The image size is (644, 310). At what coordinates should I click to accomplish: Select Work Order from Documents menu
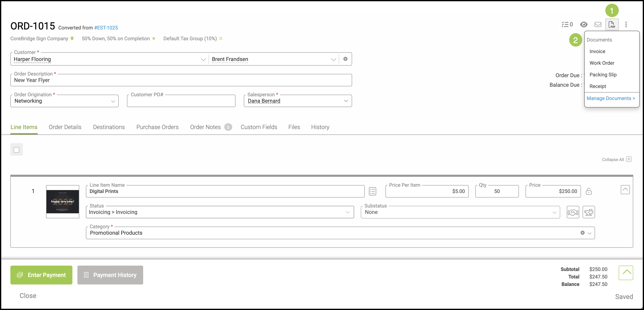(x=602, y=63)
